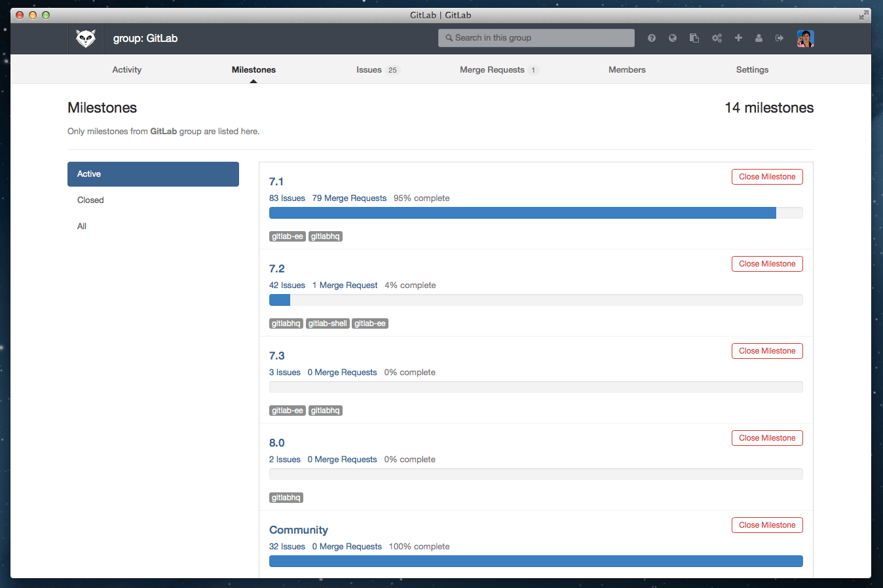
Task: Open the Issues tab
Action: (x=369, y=70)
